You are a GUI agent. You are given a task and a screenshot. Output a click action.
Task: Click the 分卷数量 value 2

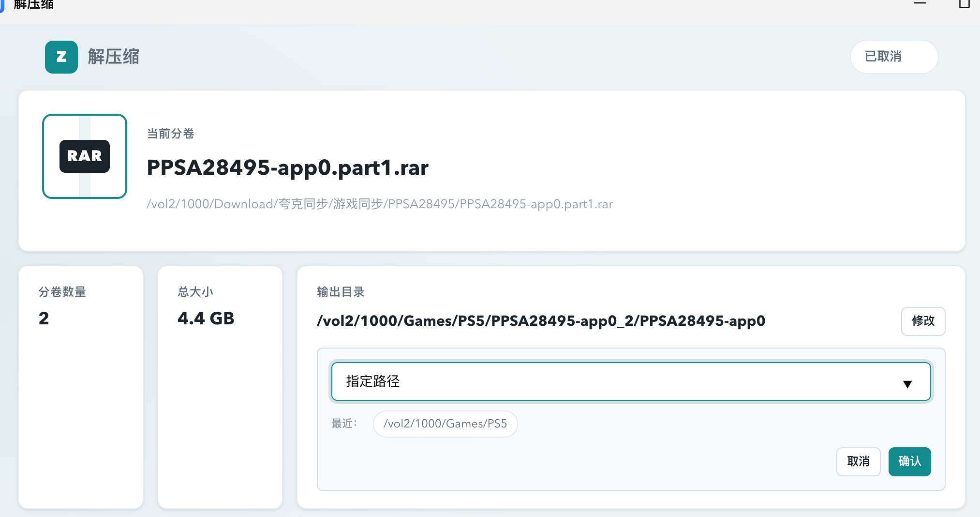(x=44, y=319)
